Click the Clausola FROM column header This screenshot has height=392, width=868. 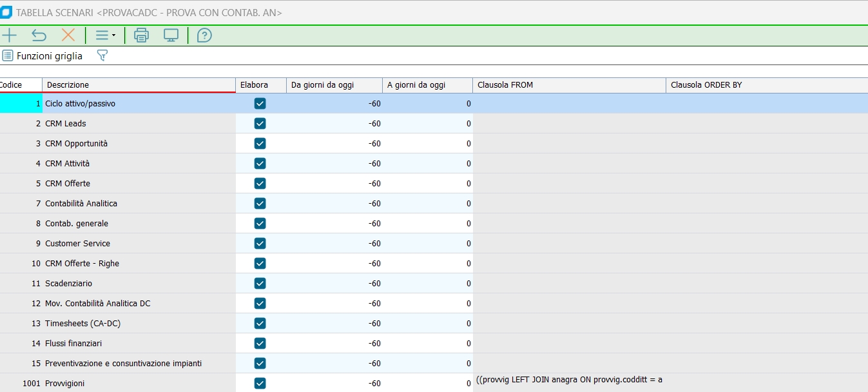pyautogui.click(x=569, y=85)
